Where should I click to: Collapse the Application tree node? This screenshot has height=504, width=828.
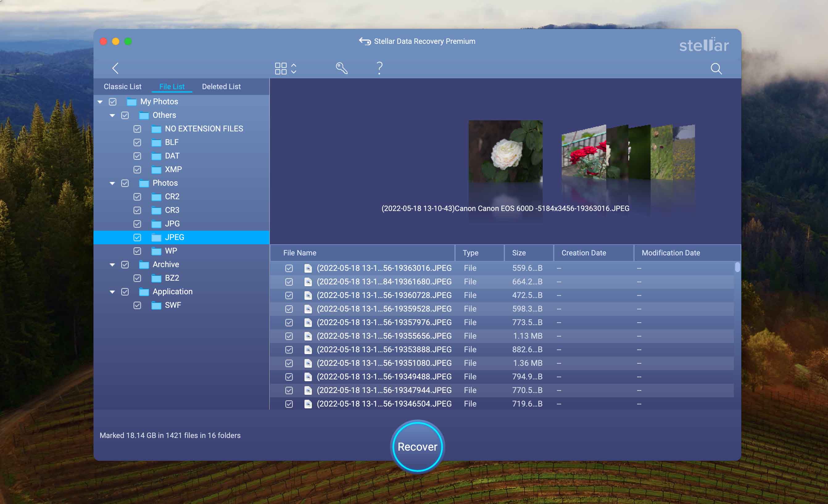click(112, 292)
